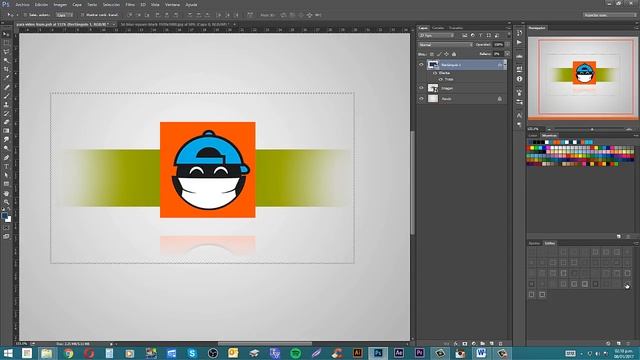Select the Eyedropper tool
The height and width of the screenshot is (360, 640).
point(6,78)
